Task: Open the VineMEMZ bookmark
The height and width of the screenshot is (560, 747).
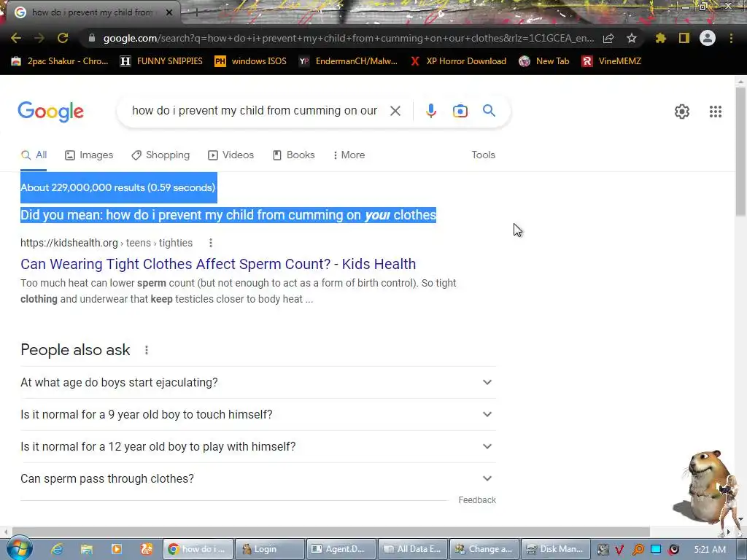Action: [x=611, y=61]
